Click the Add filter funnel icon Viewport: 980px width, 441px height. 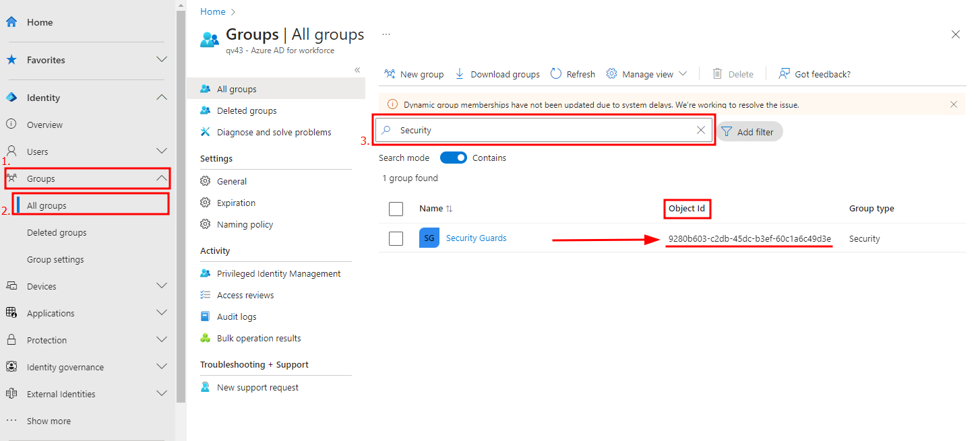[727, 132]
